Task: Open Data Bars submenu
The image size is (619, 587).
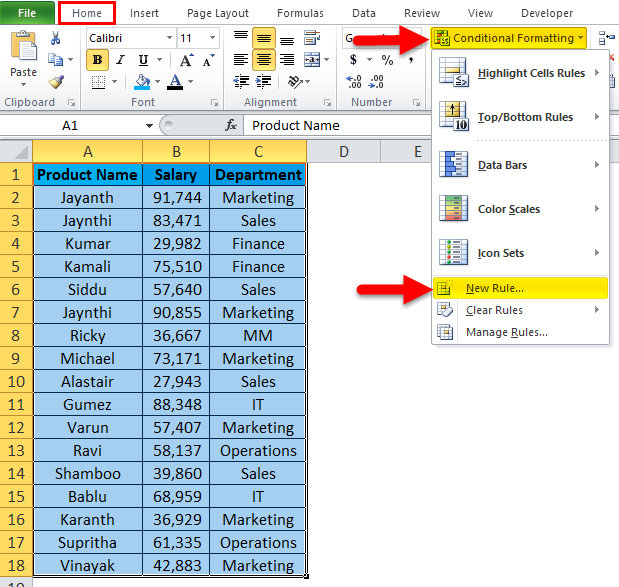Action: point(520,165)
